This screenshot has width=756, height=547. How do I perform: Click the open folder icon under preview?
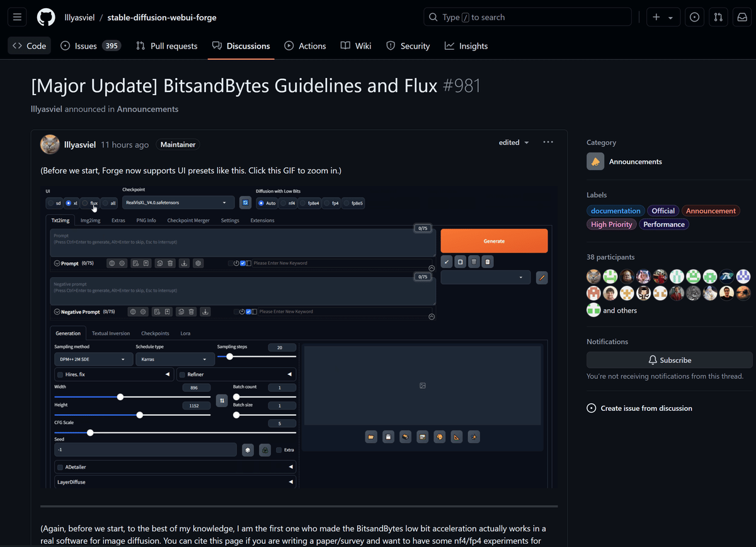(x=371, y=436)
